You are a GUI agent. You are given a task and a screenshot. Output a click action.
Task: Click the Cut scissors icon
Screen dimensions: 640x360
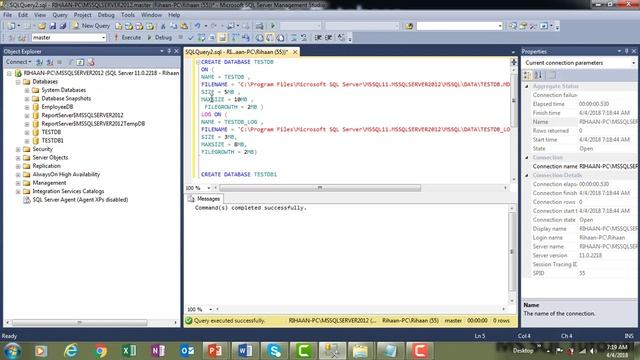(163, 26)
